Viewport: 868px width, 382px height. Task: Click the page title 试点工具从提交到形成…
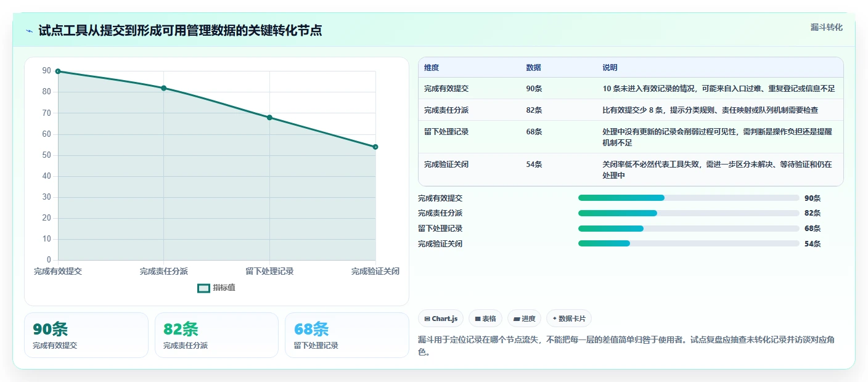[180, 31]
